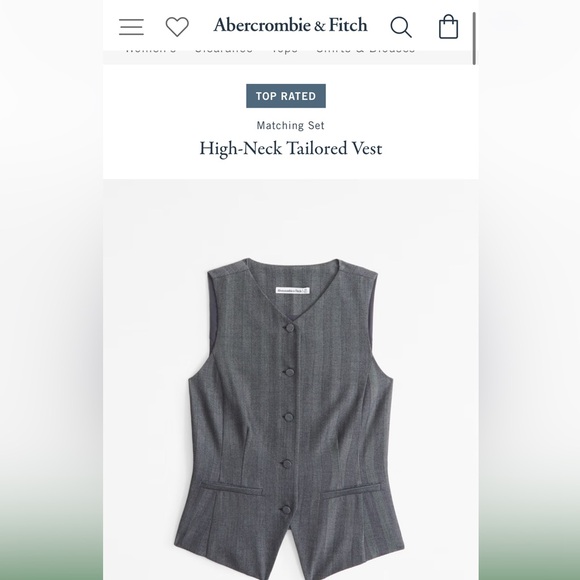
Task: Go to the Abercrombie & Fitch homepage logo
Action: tap(290, 25)
